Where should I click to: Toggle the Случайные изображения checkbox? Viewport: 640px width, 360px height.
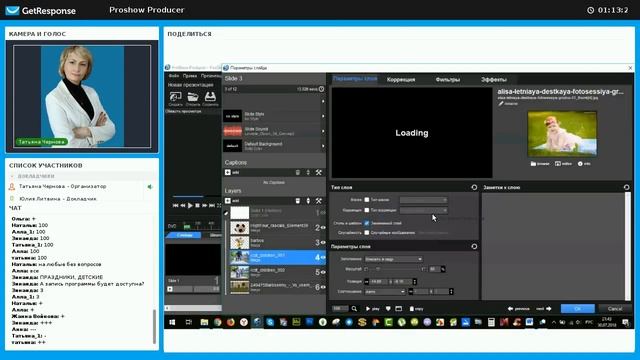[367, 233]
